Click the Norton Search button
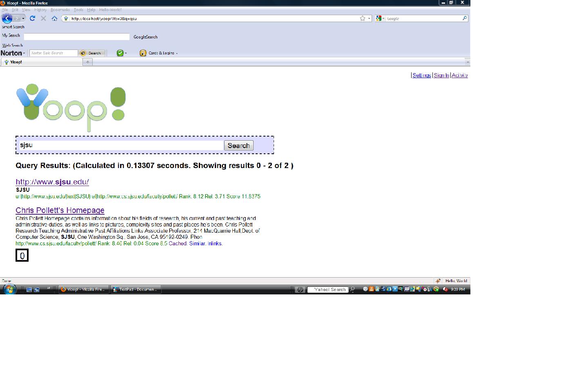The image size is (588, 368). click(92, 53)
